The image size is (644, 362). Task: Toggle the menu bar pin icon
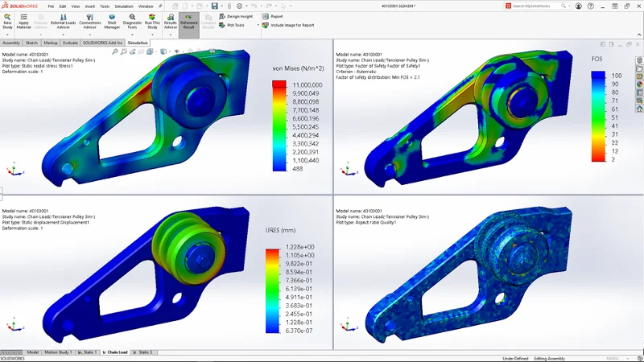point(161,6)
